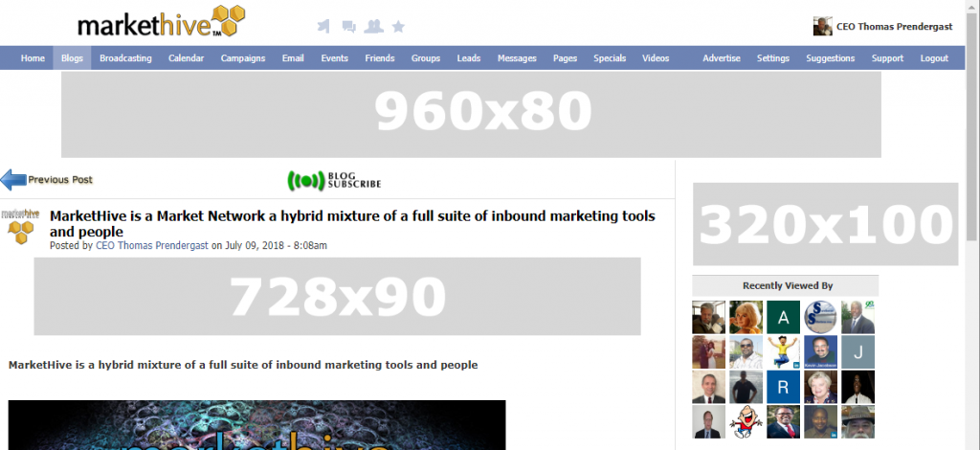The image size is (980, 450).
Task: Click the star icon in the header
Action: tap(398, 26)
